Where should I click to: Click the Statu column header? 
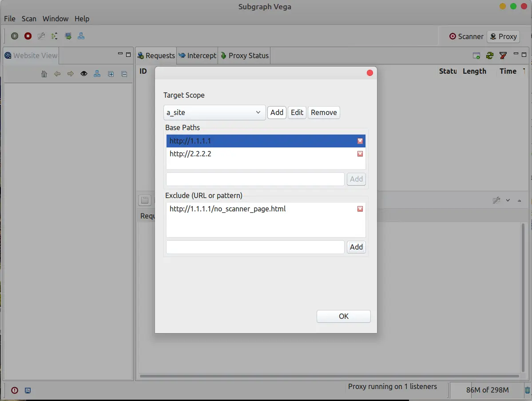pyautogui.click(x=448, y=71)
